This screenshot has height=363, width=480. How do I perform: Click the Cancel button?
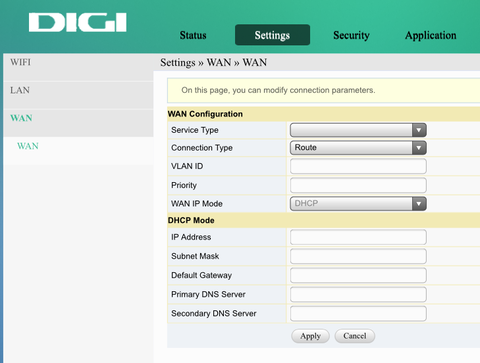[x=355, y=336]
